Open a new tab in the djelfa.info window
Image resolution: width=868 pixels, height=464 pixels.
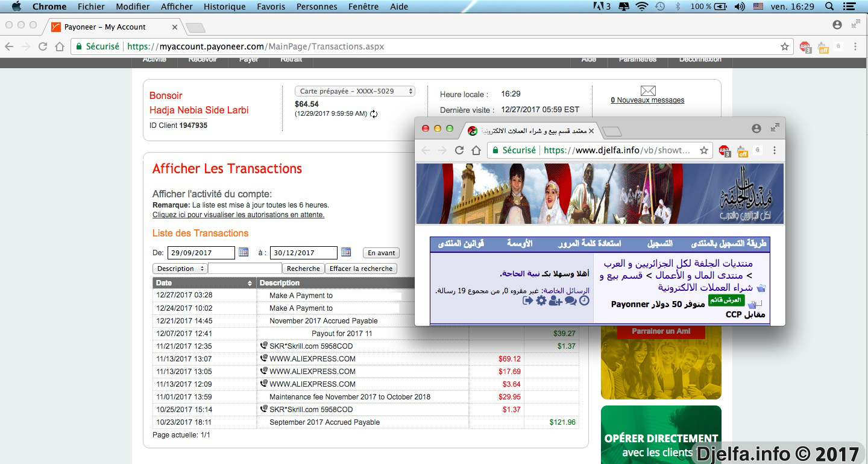[611, 131]
